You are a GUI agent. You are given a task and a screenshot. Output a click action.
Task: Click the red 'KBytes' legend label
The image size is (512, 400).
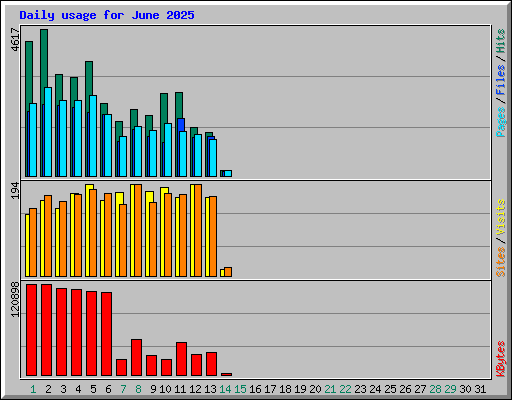coord(501,359)
